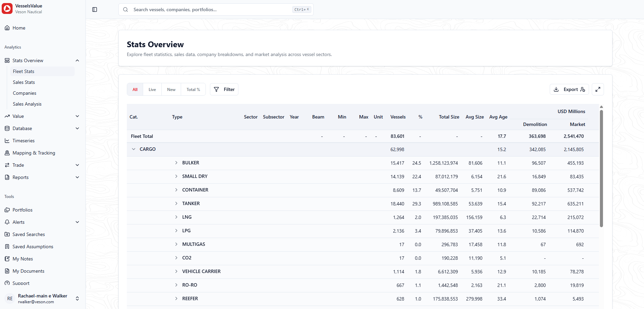Open the Filter button
The width and height of the screenshot is (644, 309).
pyautogui.click(x=224, y=89)
